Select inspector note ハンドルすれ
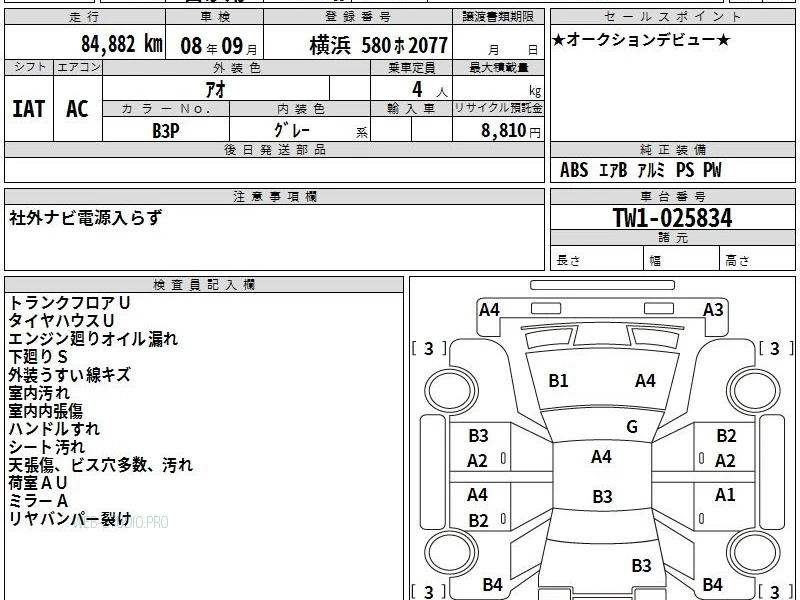This screenshot has height=600, width=800. [54, 429]
